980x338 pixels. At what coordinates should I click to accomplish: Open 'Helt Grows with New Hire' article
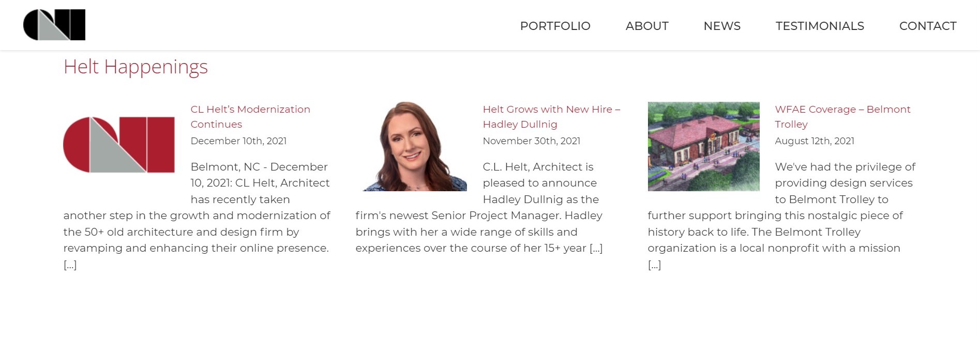click(x=551, y=117)
